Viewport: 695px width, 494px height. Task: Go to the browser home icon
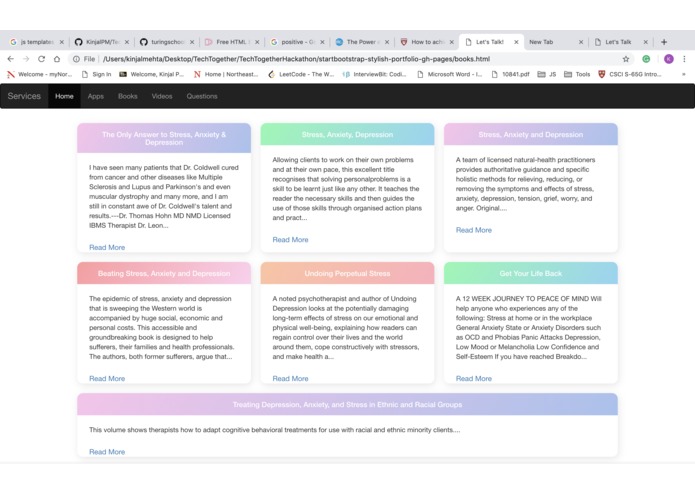[57, 59]
